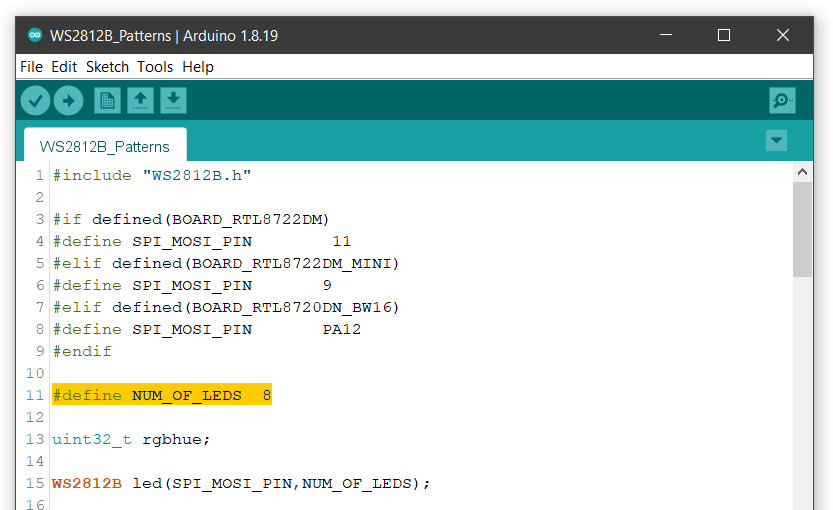The height and width of the screenshot is (510, 833).
Task: Open the Serial Monitor
Action: coord(782,100)
